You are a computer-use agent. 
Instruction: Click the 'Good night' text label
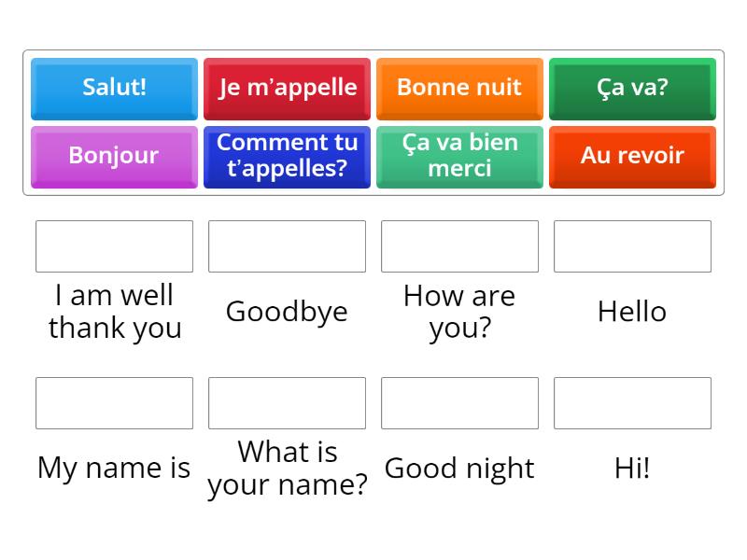click(x=459, y=468)
